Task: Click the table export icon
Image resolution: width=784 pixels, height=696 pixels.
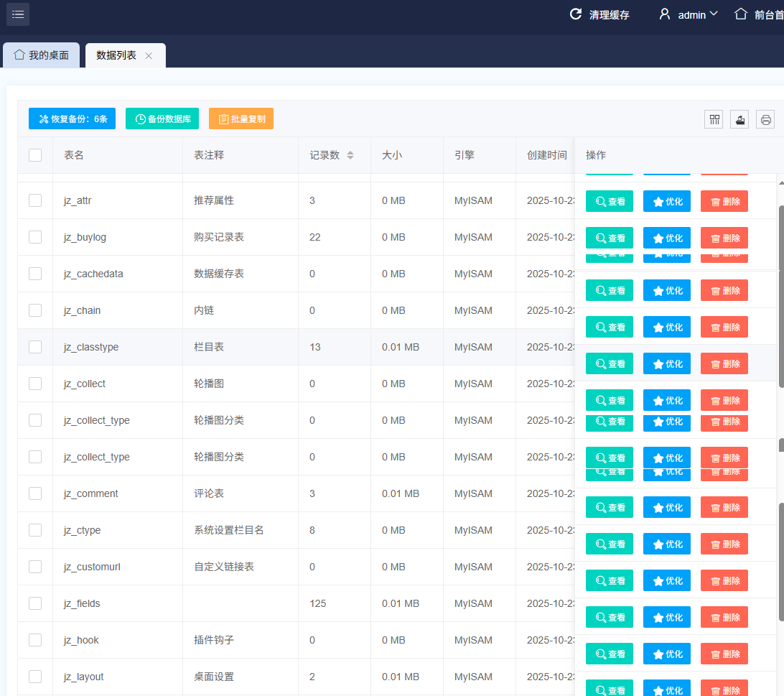Action: (739, 120)
